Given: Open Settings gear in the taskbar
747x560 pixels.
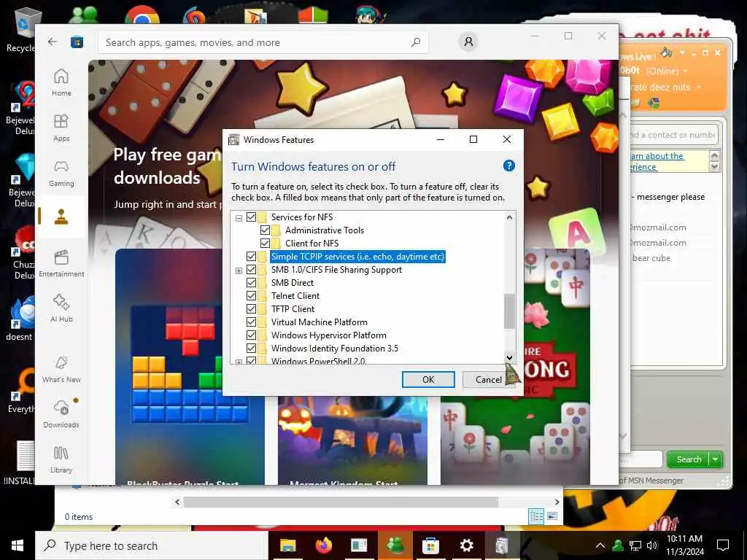Looking at the screenshot, I should (x=466, y=545).
